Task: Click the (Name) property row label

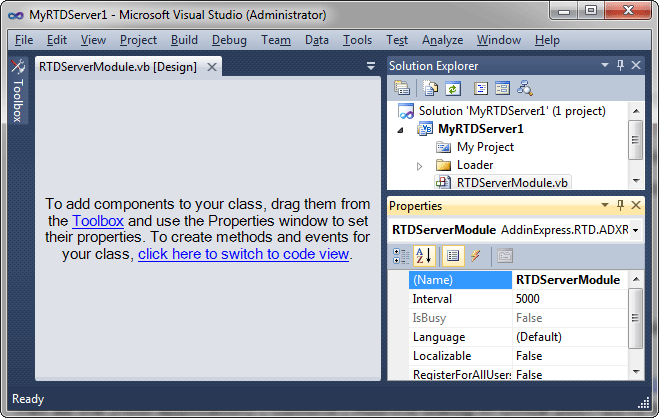Action: (x=460, y=280)
